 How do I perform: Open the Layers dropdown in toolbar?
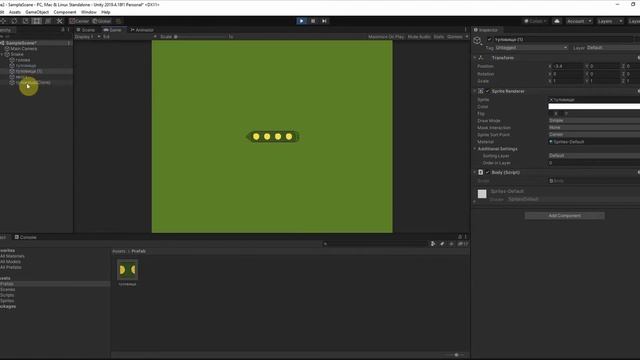point(609,21)
